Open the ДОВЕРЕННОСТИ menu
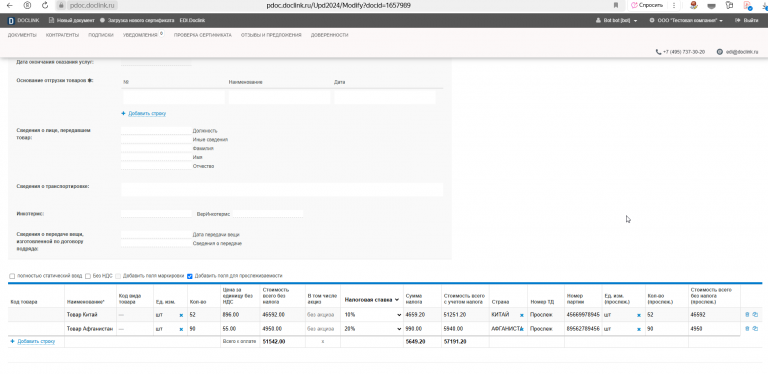The height and width of the screenshot is (374, 768). click(x=329, y=35)
